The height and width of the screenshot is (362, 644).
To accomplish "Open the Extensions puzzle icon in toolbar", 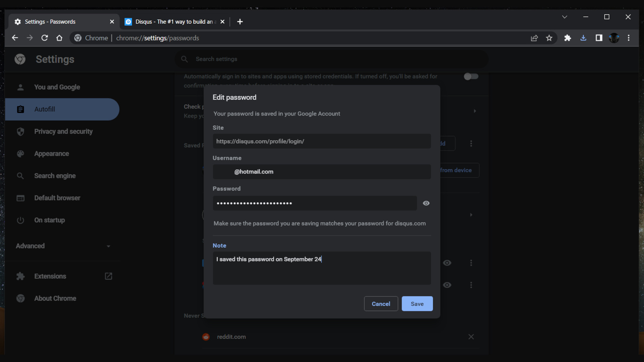I will pyautogui.click(x=568, y=38).
